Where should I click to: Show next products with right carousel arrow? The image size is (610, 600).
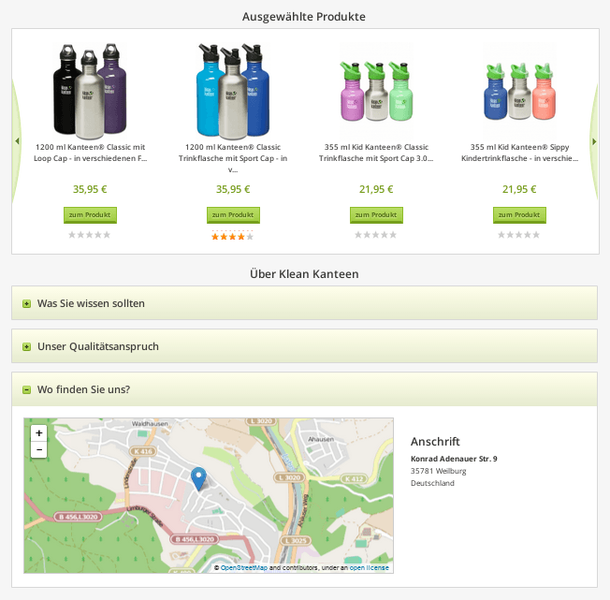[x=594, y=142]
